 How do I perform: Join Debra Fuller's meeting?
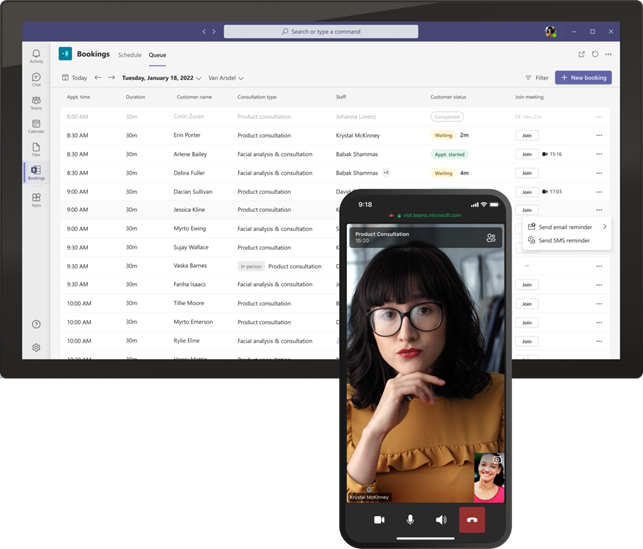(x=527, y=173)
